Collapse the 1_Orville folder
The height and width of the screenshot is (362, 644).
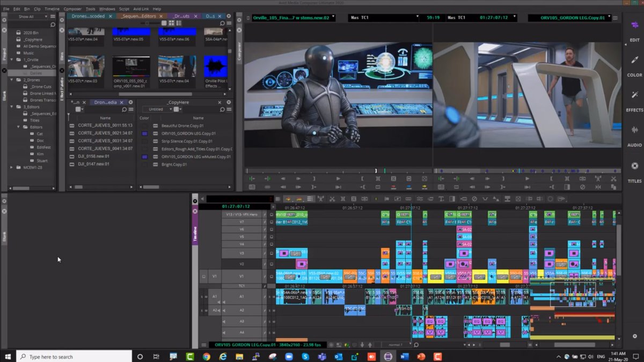pyautogui.click(x=12, y=60)
